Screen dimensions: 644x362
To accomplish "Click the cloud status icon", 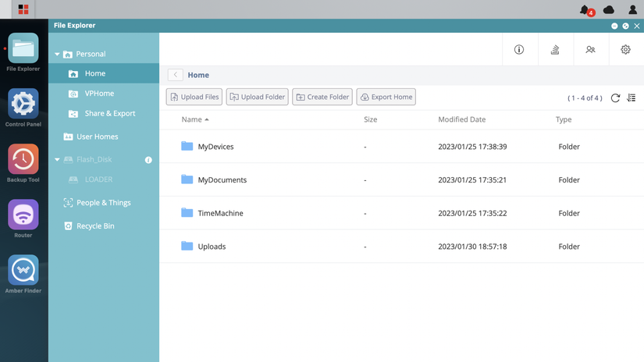I will click(609, 9).
